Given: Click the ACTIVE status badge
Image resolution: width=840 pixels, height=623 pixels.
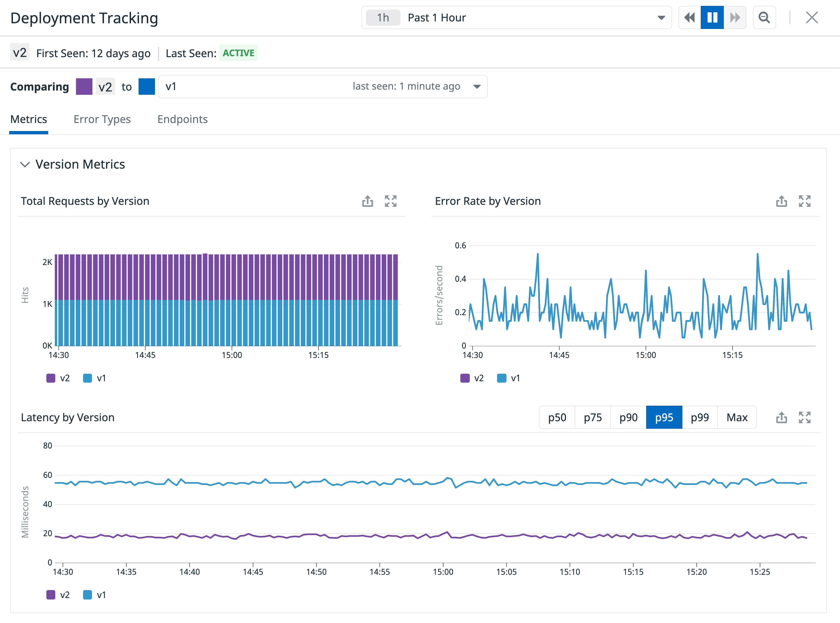Looking at the screenshot, I should 238,53.
